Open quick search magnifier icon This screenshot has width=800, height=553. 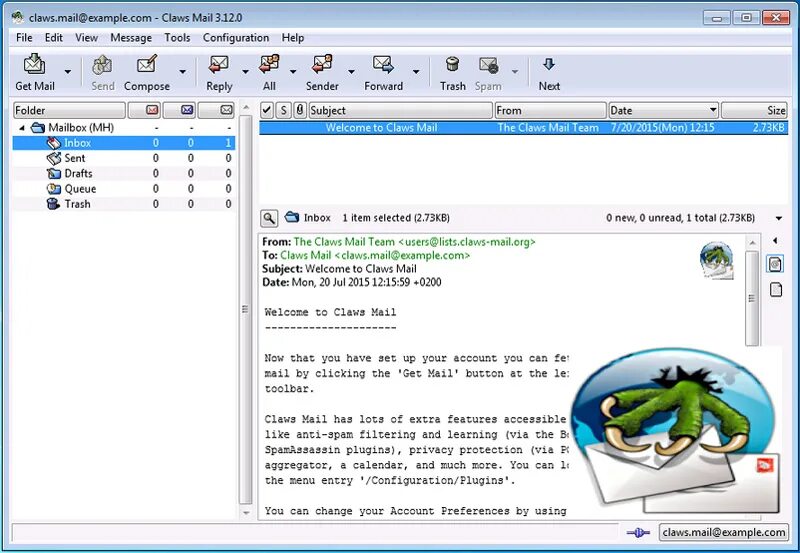269,218
